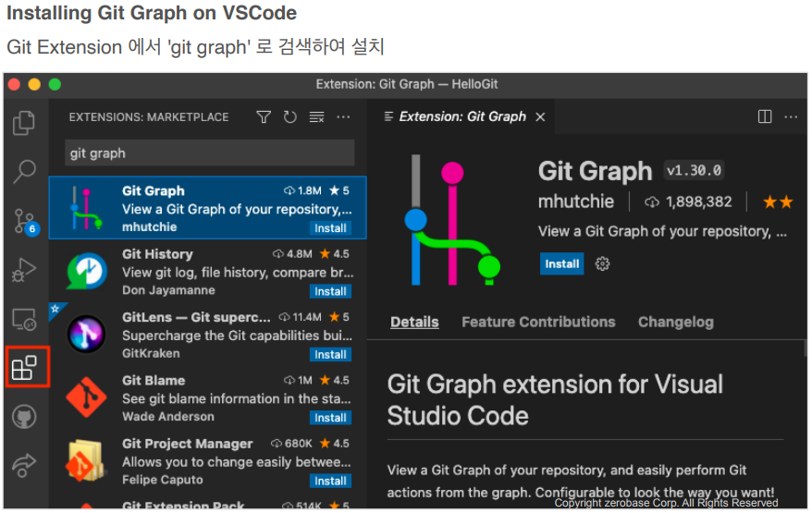This screenshot has height=513, width=812.
Task: Clear extensions search results icon
Action: (x=316, y=117)
